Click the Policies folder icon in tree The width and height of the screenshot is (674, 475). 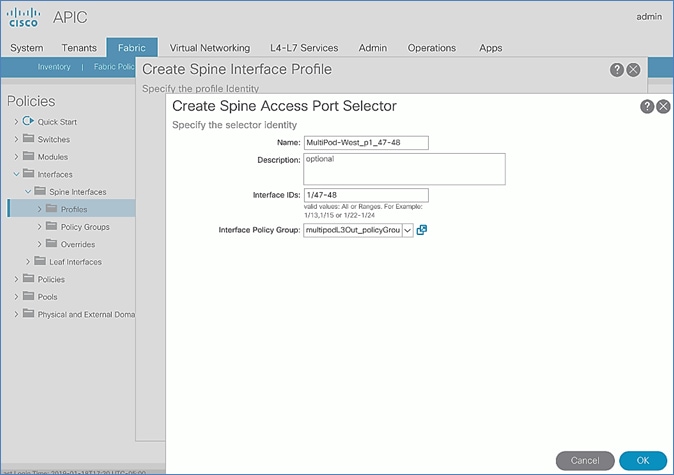coord(28,279)
